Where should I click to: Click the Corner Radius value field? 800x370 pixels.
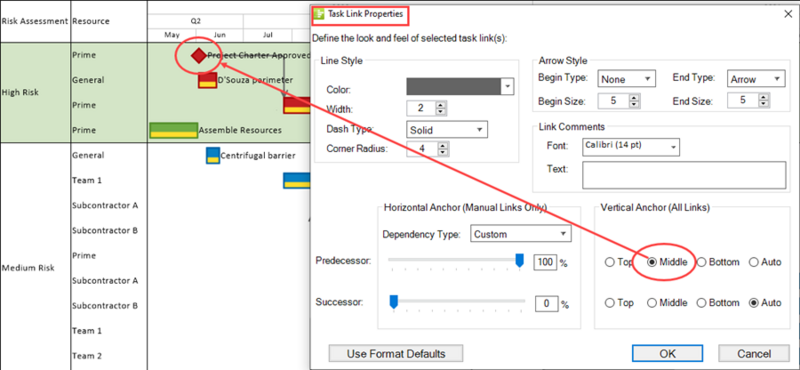click(x=422, y=149)
